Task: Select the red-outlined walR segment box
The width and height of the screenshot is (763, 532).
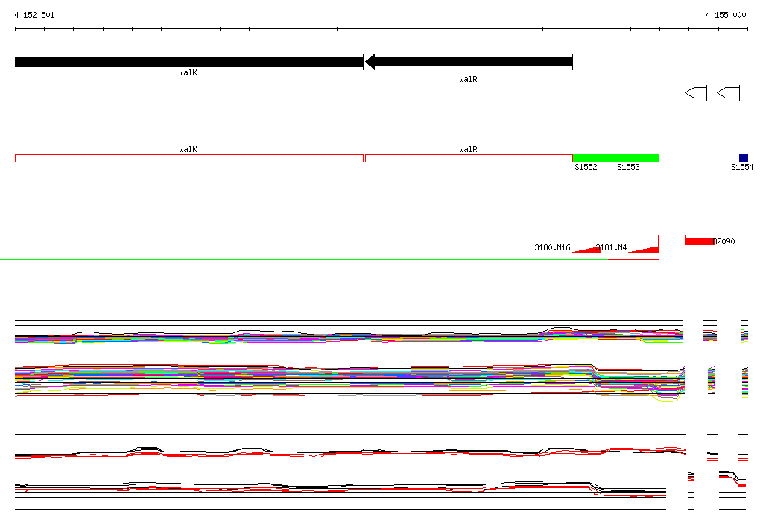Action: click(x=469, y=158)
